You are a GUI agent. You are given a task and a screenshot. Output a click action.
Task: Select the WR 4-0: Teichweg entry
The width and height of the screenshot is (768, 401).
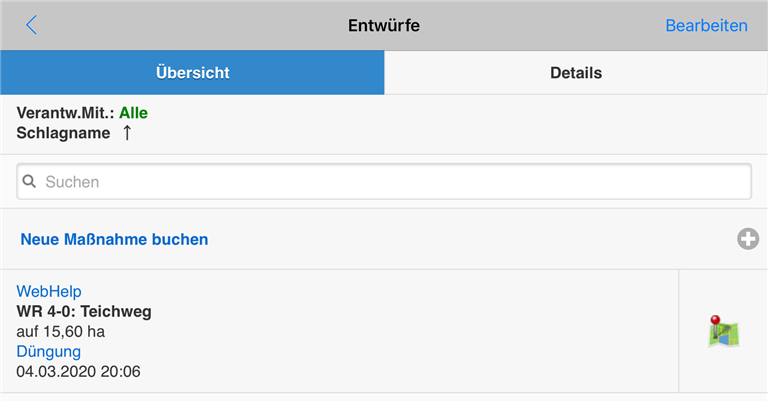click(x=84, y=311)
